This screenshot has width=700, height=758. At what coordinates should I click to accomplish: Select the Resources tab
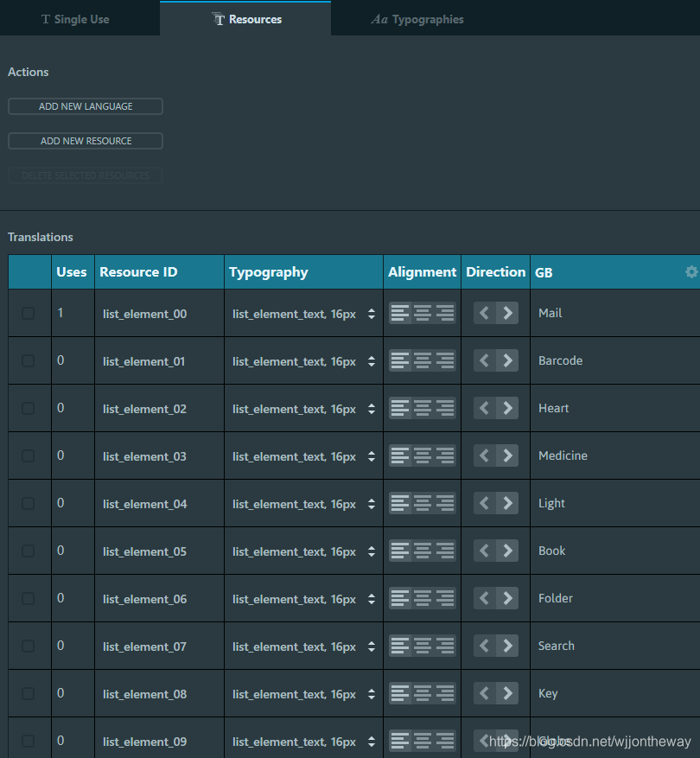(x=245, y=19)
